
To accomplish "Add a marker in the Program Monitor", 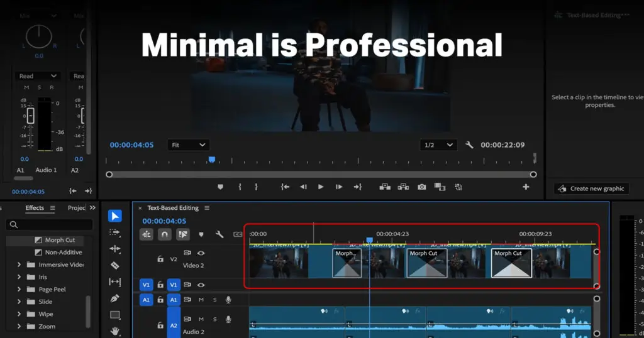I will tap(220, 187).
